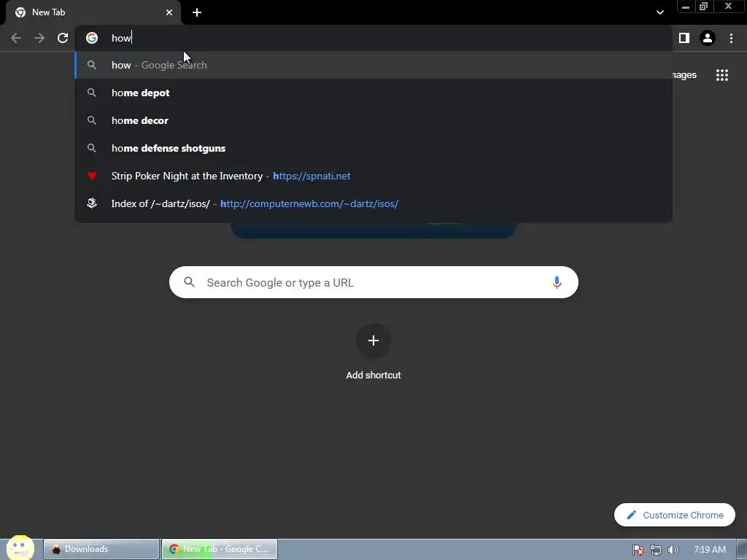Minimize the Chrome window

[x=686, y=7]
